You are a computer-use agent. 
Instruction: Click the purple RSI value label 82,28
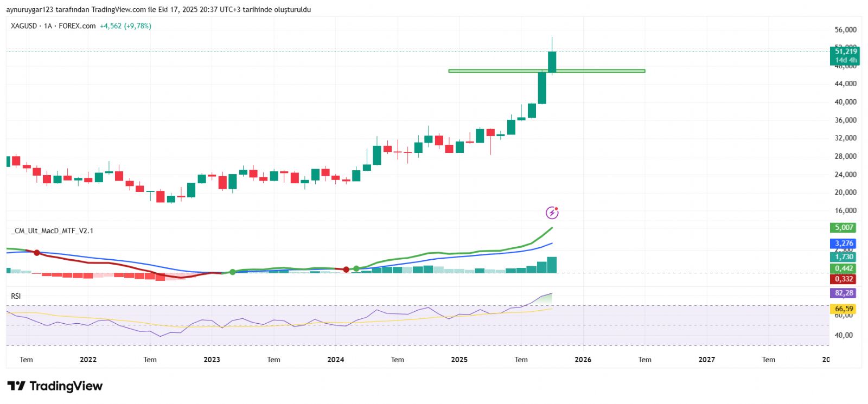coord(844,293)
